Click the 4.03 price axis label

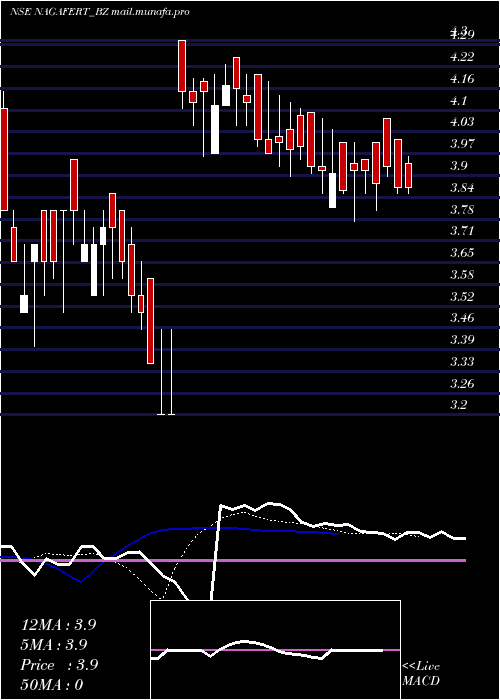[462, 122]
